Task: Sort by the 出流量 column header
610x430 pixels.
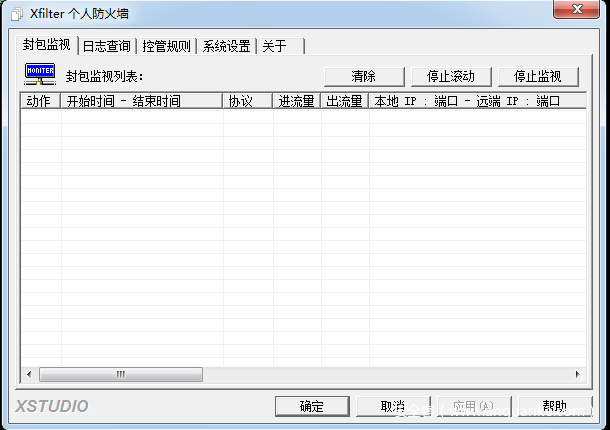Action: click(345, 101)
